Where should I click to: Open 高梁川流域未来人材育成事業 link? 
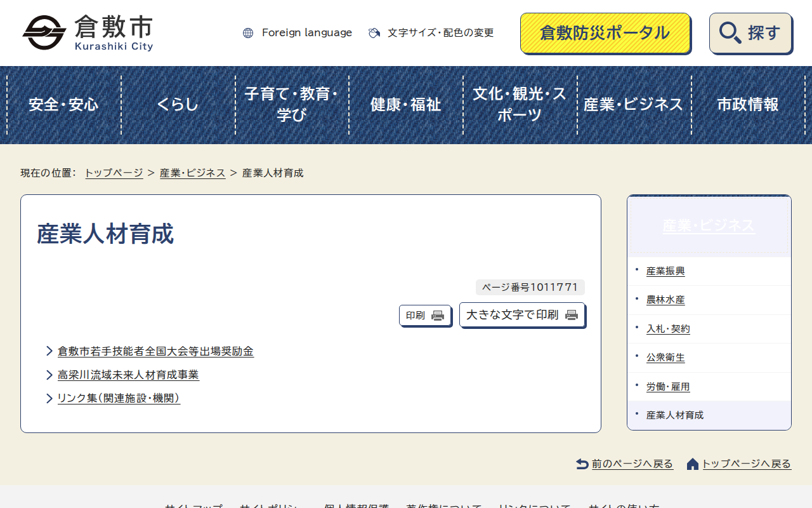click(x=128, y=375)
